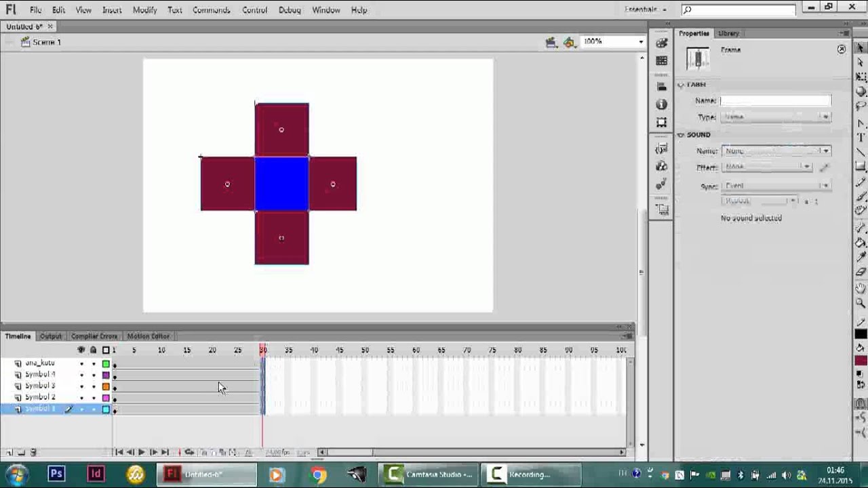Play the timeline animation

tap(141, 452)
